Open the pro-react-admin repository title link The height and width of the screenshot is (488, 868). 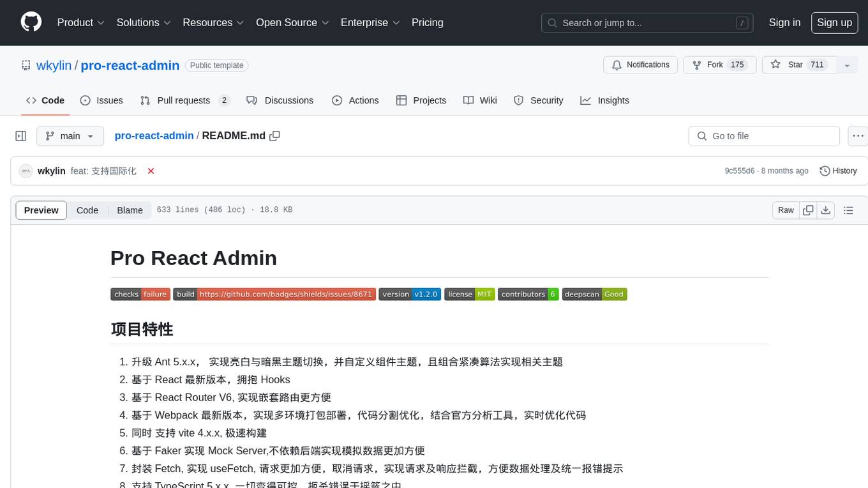click(130, 65)
